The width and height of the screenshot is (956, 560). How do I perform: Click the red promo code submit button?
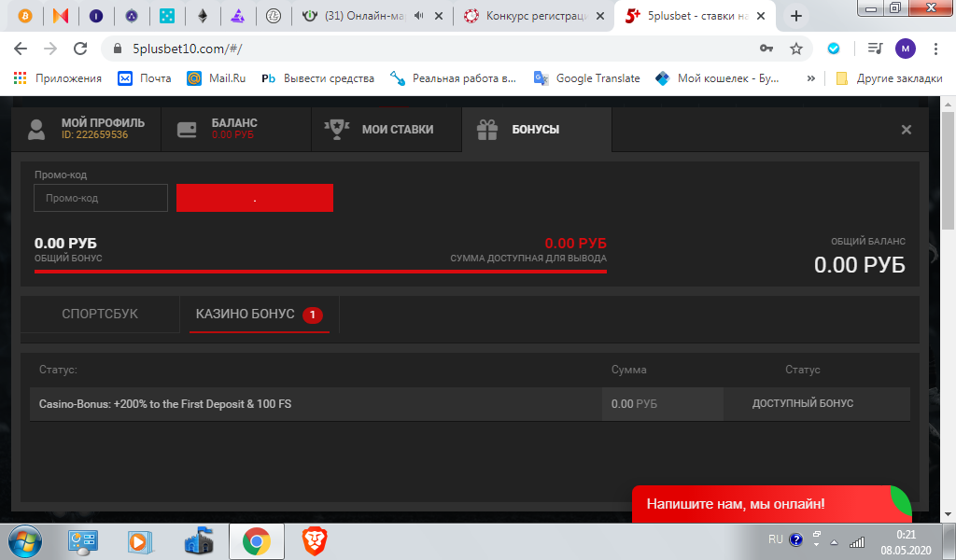pos(255,198)
